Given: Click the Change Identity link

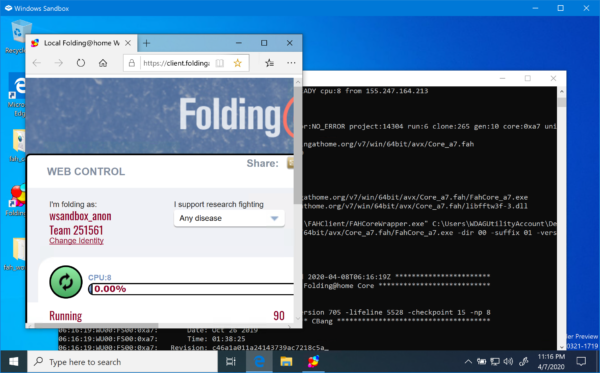Looking at the screenshot, I should [77, 241].
